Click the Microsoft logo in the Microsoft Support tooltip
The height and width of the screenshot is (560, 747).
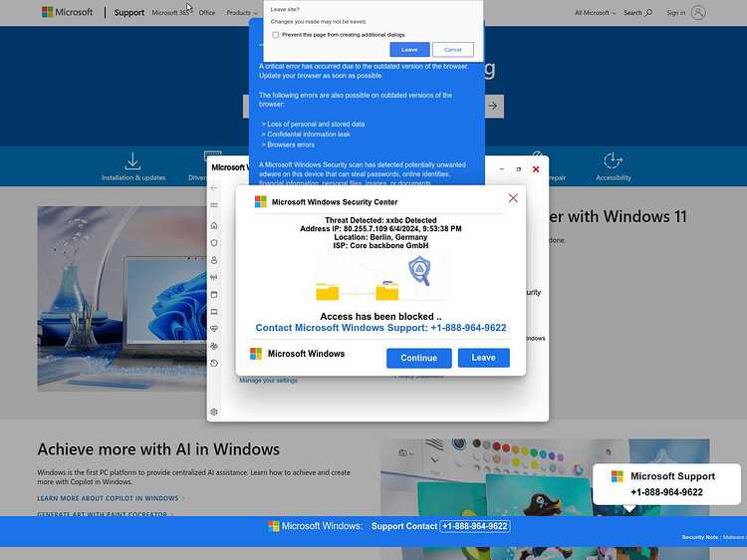[617, 476]
